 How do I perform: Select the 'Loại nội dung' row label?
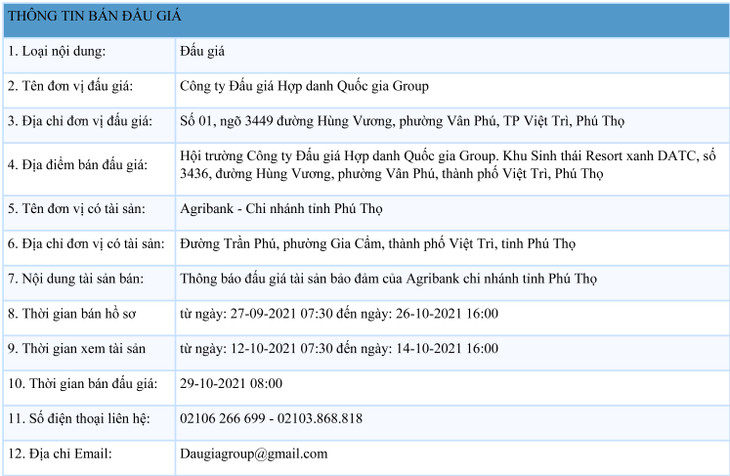point(56,51)
